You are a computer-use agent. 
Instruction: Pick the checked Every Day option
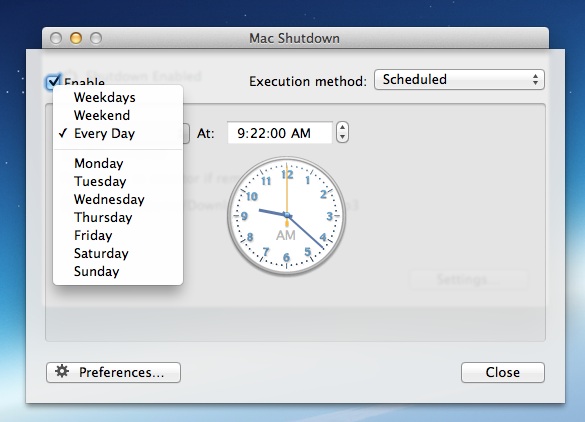(x=118, y=133)
